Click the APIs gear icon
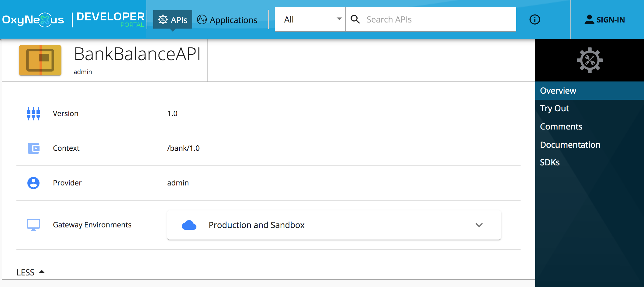 [163, 19]
